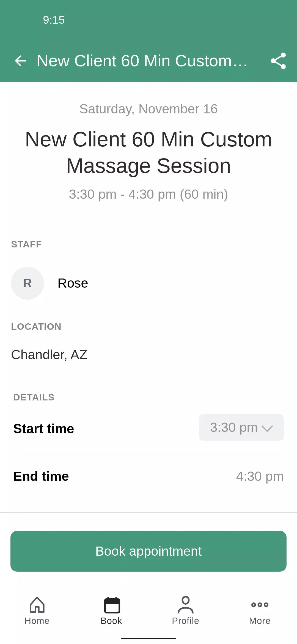
Task: Open the Start time 3:30 pm dropdown
Action: [x=241, y=427]
